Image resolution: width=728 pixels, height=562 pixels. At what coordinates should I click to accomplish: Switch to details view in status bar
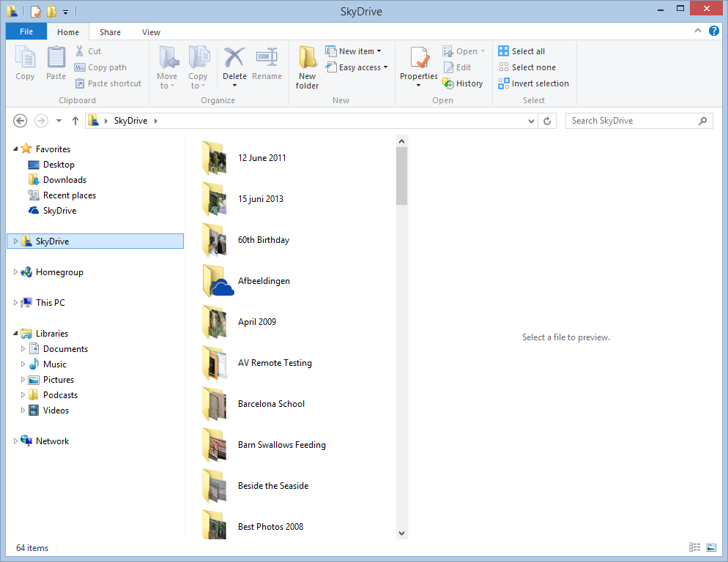pyautogui.click(x=694, y=547)
